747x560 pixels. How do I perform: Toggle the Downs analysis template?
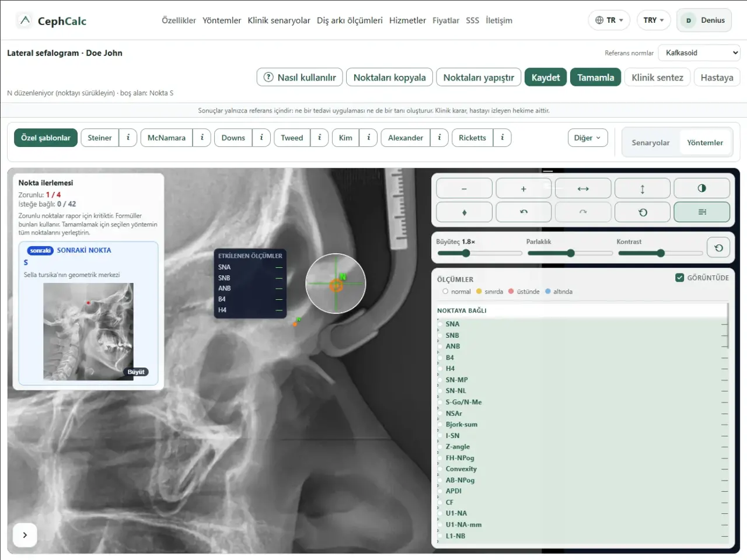tap(233, 138)
